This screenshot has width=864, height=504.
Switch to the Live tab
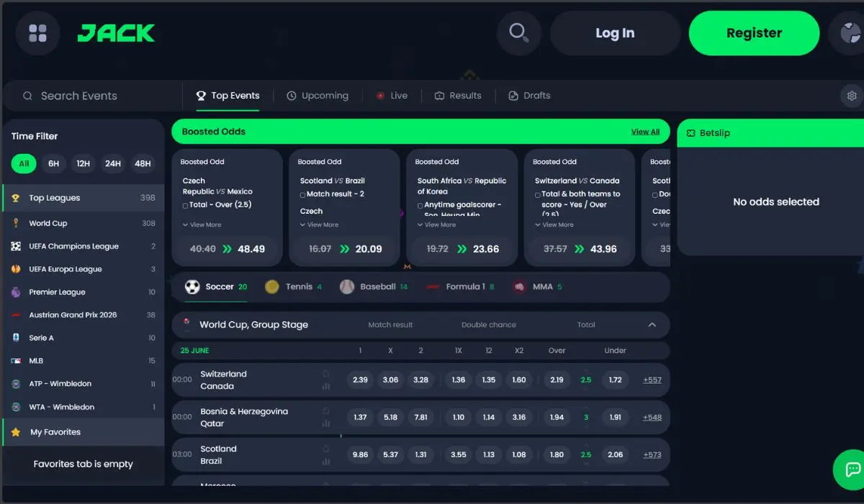[x=392, y=96]
